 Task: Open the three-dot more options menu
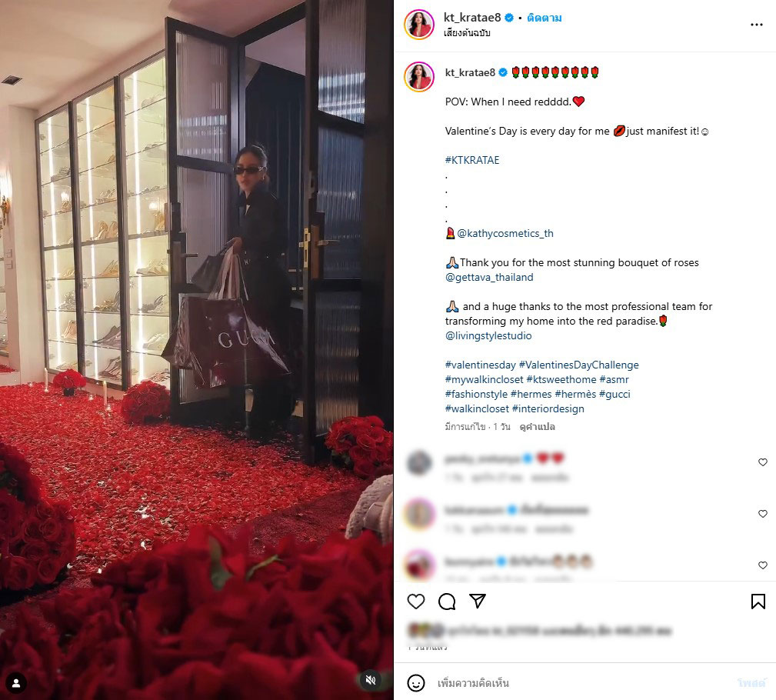coord(756,25)
